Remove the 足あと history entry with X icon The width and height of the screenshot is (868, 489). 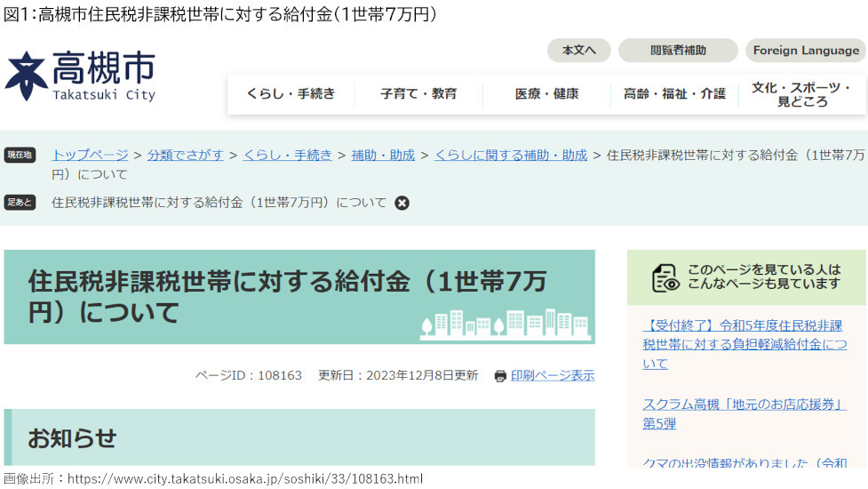[x=402, y=203]
